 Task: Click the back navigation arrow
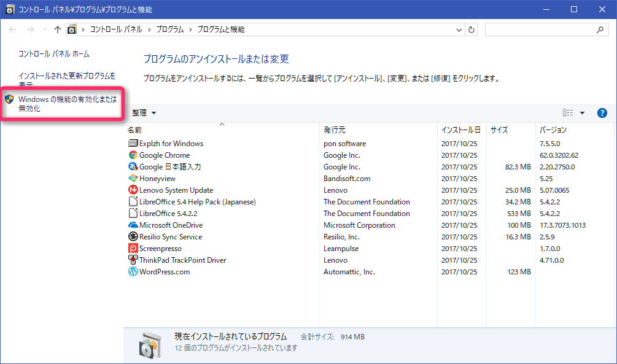pyautogui.click(x=13, y=29)
